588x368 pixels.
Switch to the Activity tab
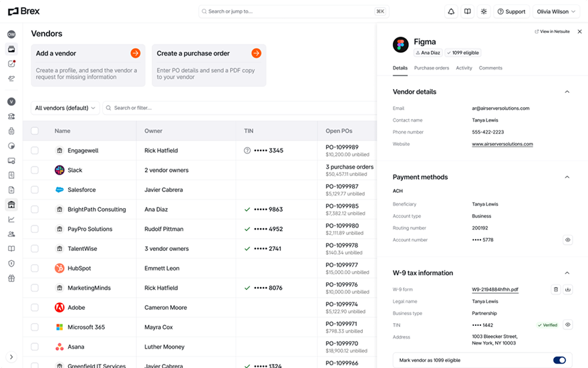pos(464,68)
